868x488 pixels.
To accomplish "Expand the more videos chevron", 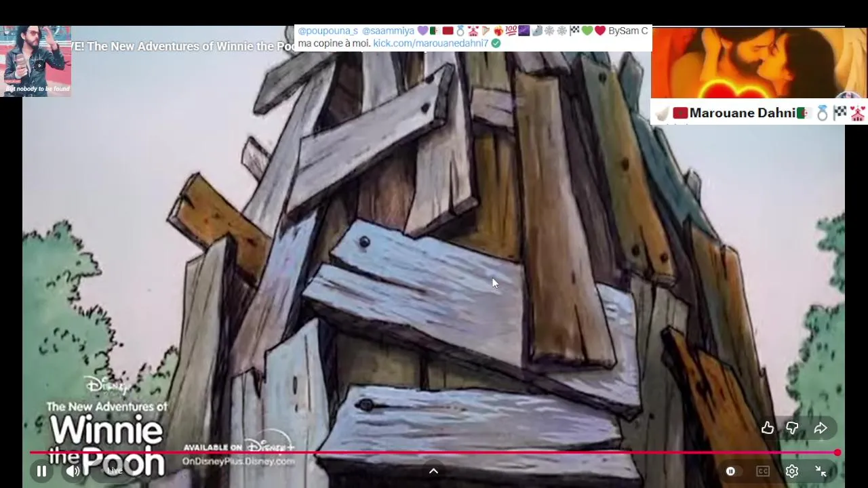I will click(x=433, y=471).
